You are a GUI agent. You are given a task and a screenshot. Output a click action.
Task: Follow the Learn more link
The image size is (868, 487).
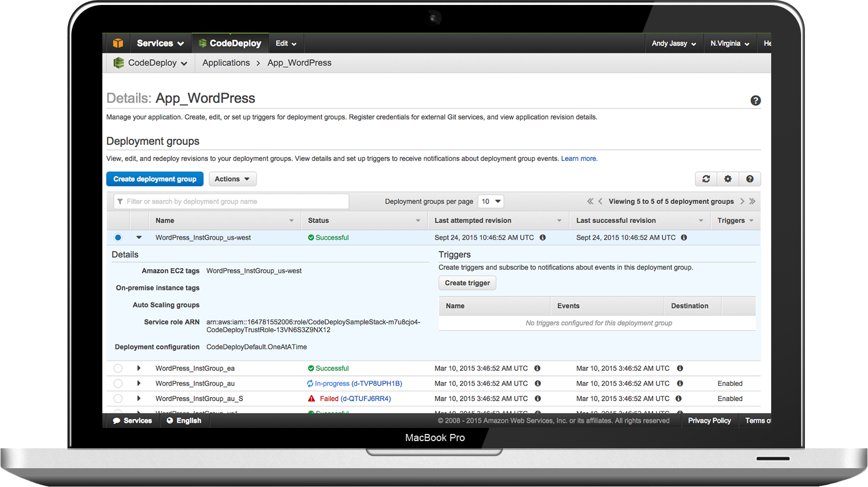click(x=579, y=159)
